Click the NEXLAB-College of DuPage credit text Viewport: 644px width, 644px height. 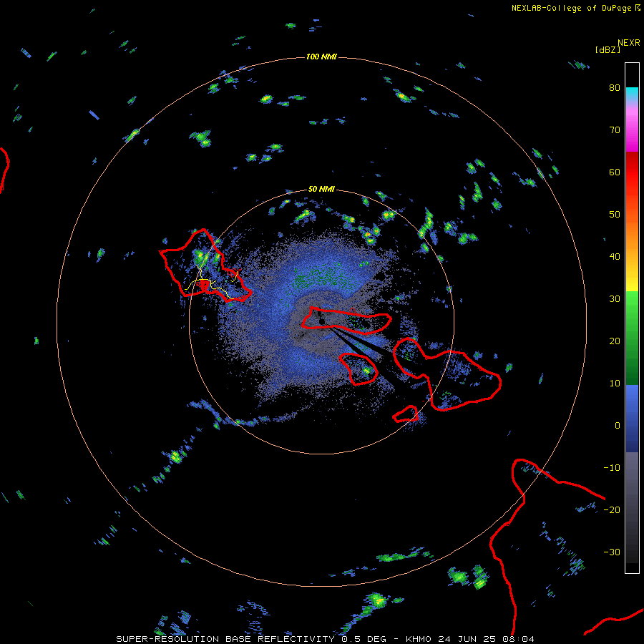pyautogui.click(x=576, y=8)
